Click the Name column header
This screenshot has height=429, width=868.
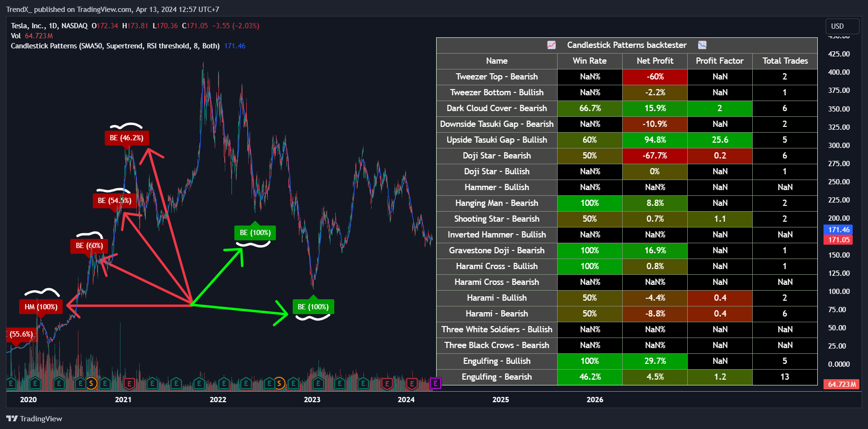point(497,61)
